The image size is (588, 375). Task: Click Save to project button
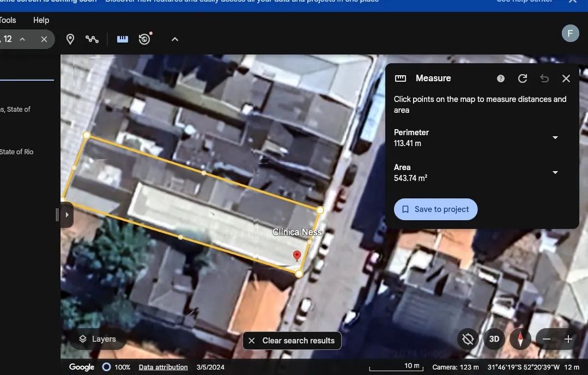pos(435,209)
